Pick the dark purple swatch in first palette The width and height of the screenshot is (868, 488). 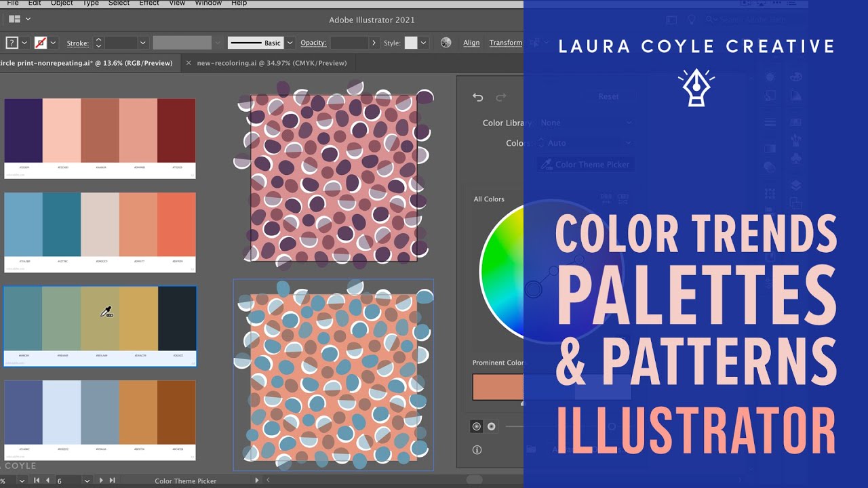coord(23,130)
